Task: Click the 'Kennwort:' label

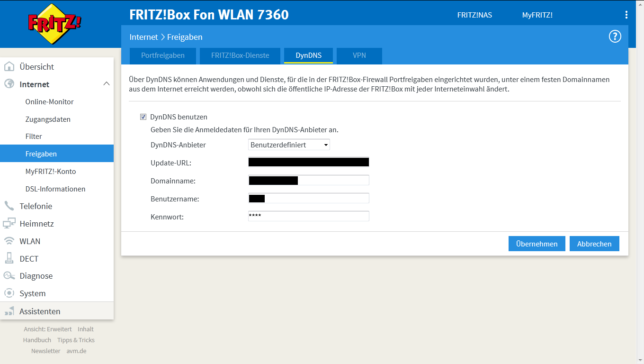Action: click(167, 217)
